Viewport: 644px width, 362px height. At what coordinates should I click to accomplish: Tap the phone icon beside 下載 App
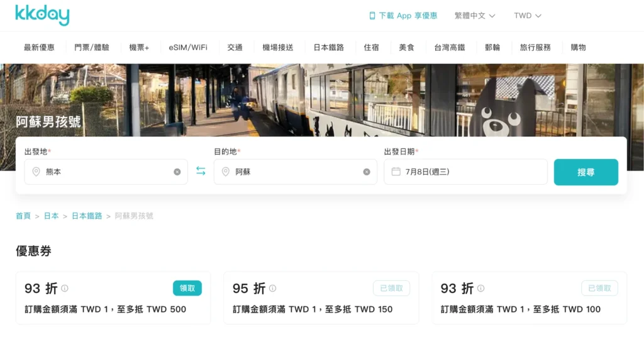(x=372, y=16)
